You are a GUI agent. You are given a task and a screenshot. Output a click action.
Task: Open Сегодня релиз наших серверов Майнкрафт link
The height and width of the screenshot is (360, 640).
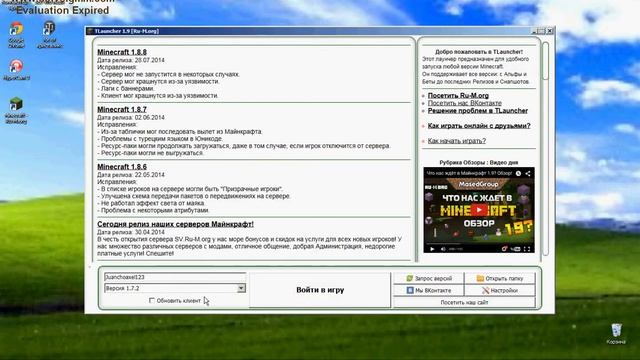click(x=176, y=224)
